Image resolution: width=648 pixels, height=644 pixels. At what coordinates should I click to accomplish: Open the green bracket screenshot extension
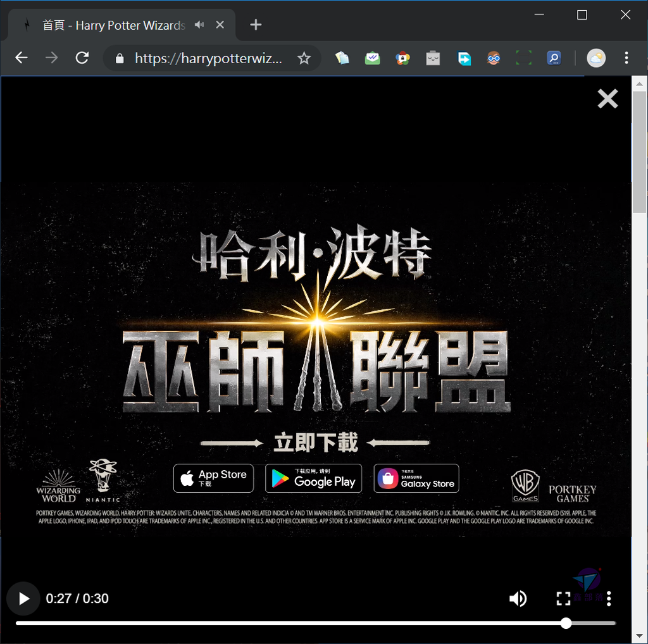point(523,58)
